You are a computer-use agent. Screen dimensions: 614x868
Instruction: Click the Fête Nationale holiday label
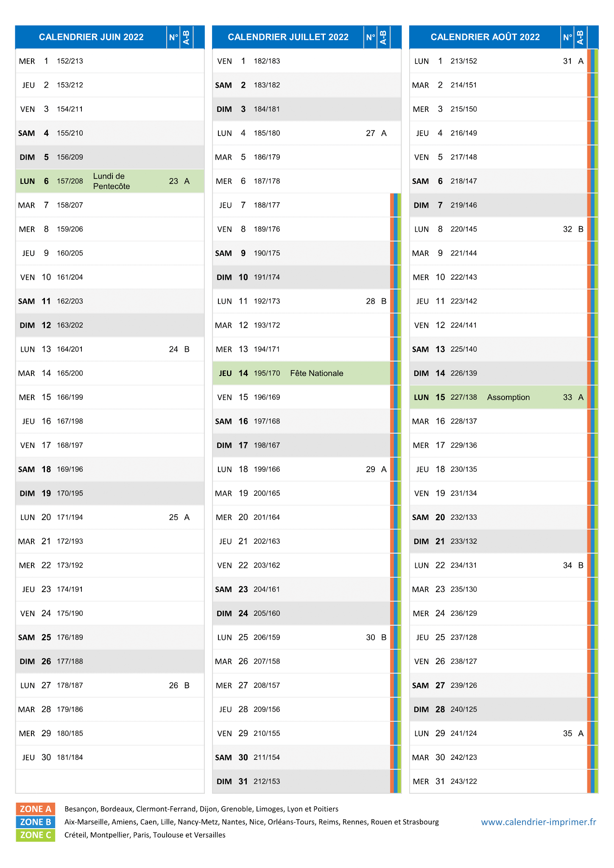coord(317,373)
